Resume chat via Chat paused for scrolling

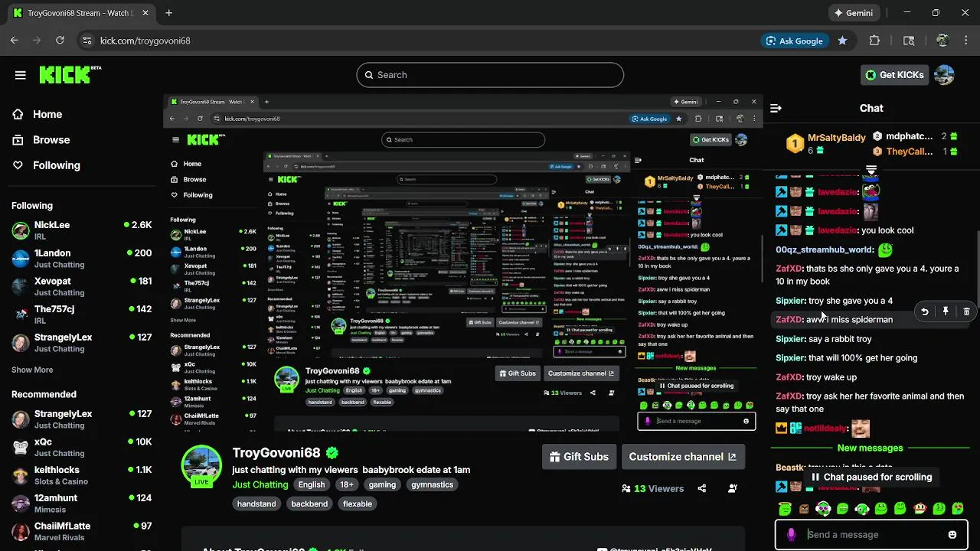pos(871,477)
